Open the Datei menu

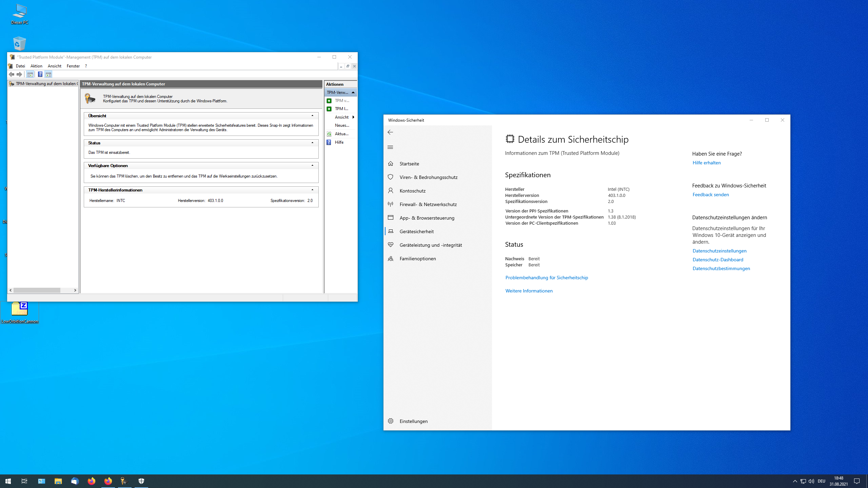[x=20, y=66]
